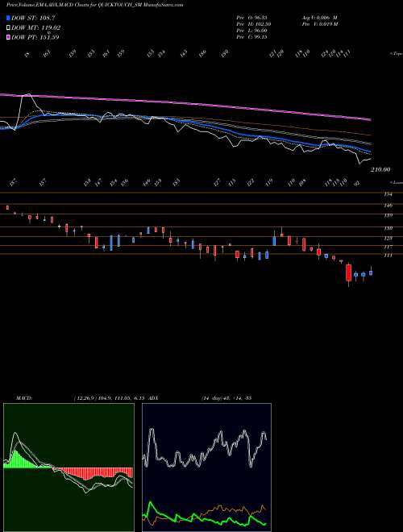Click the 130 price axis label

(x=388, y=229)
